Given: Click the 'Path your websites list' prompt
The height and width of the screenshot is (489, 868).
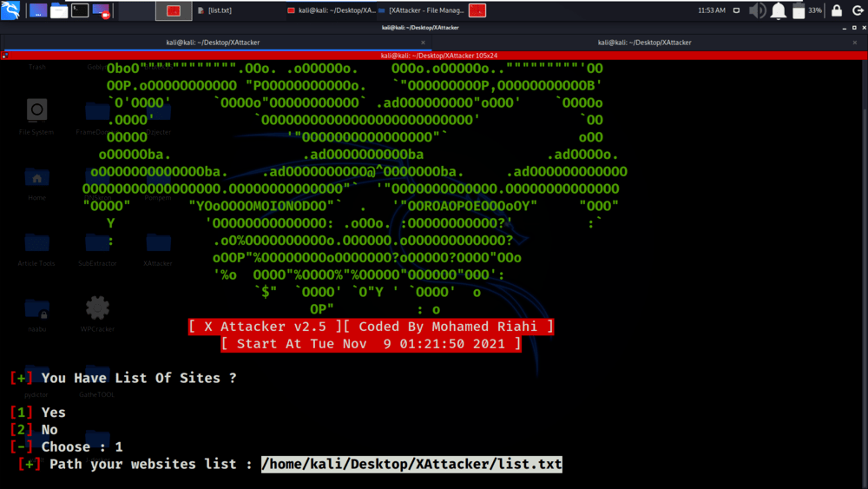Looking at the screenshot, I should click(x=135, y=464).
